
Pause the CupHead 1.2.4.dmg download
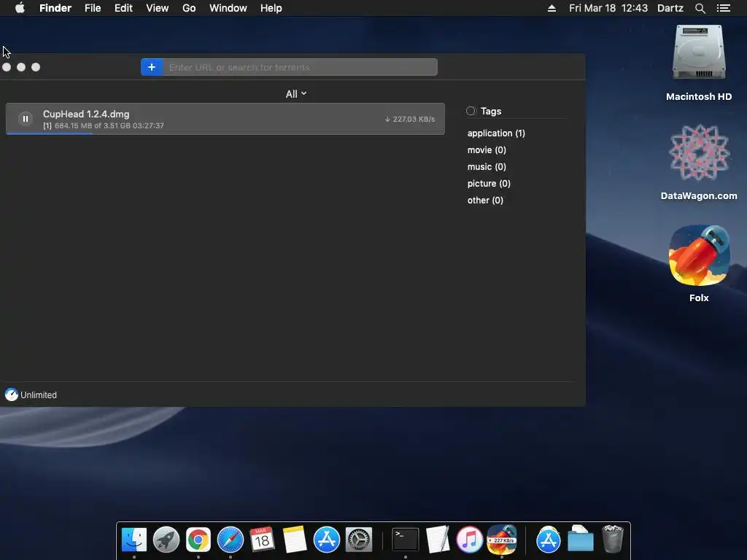pos(26,119)
